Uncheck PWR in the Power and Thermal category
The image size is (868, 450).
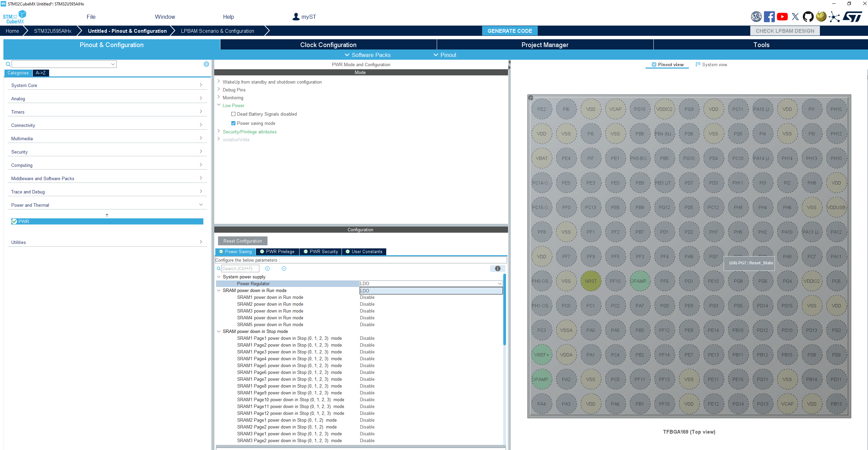click(x=14, y=221)
